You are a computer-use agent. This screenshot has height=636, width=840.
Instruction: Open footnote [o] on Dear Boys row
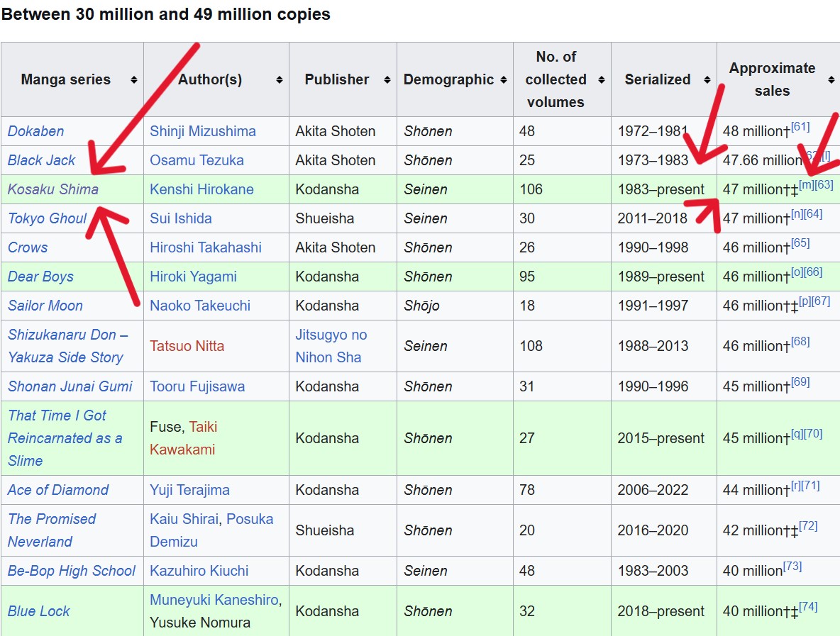(797, 272)
